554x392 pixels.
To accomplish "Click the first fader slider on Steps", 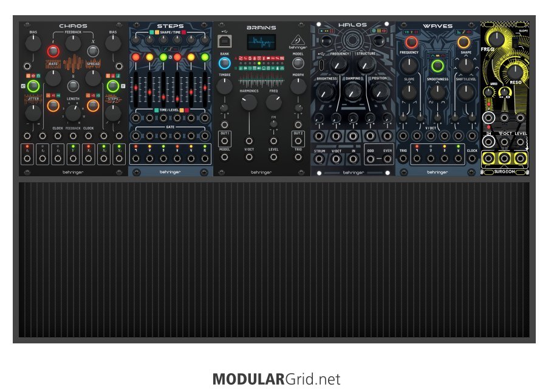I will coord(135,89).
